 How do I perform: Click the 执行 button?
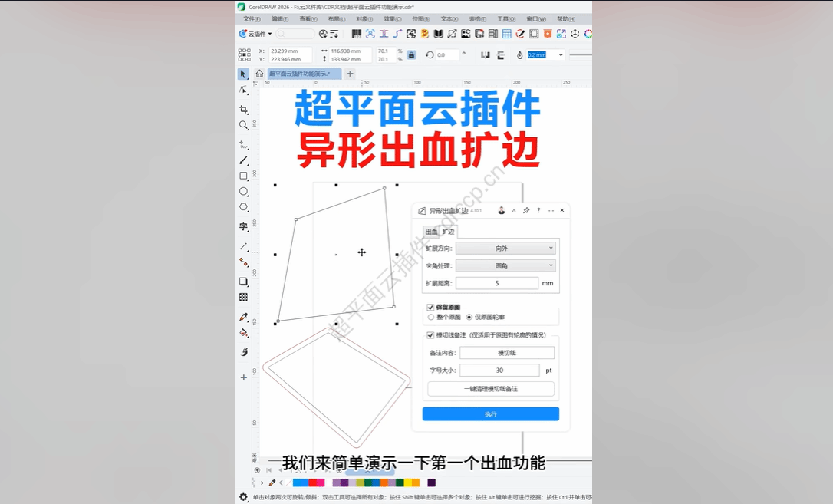pos(491,414)
